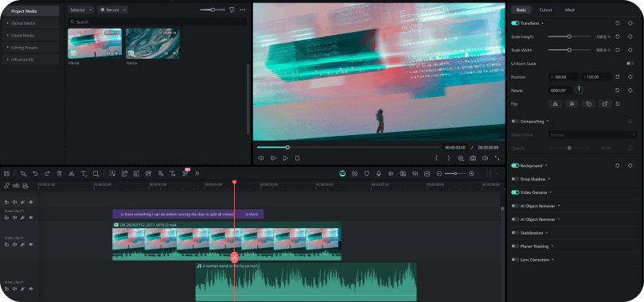644x302 pixels.
Task: Delete selected clip with trash icon
Action: click(59, 174)
